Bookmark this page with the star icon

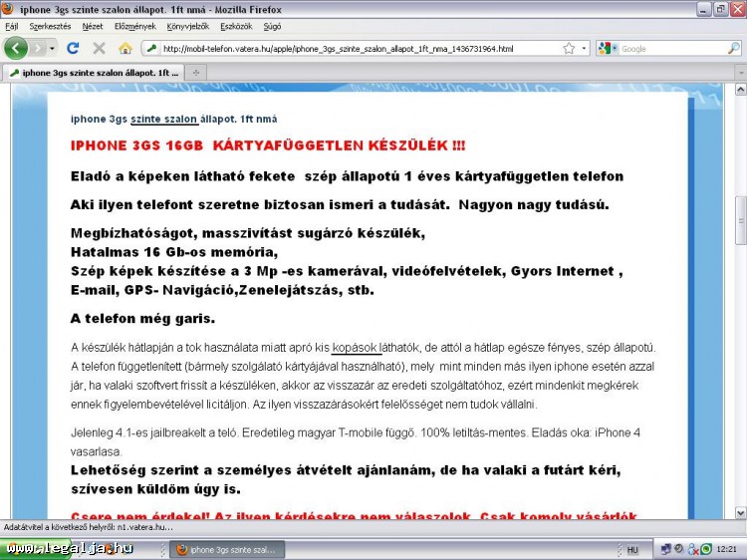click(569, 48)
